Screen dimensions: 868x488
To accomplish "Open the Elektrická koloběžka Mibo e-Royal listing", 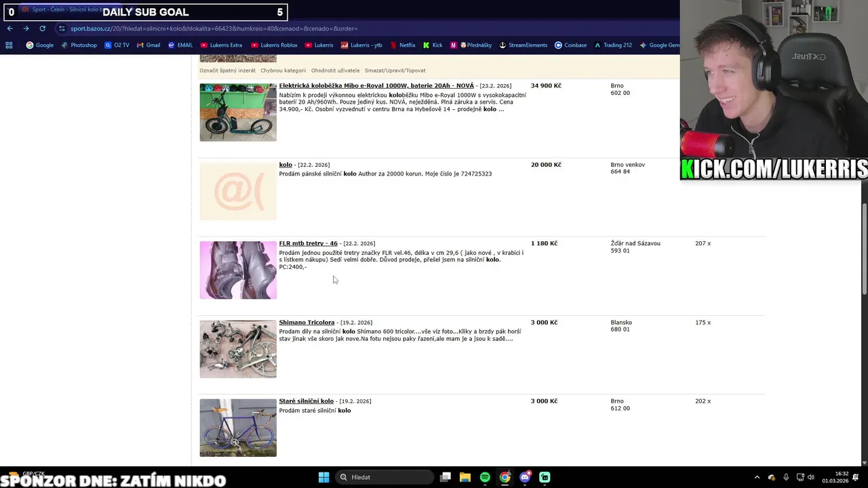I will 376,86.
